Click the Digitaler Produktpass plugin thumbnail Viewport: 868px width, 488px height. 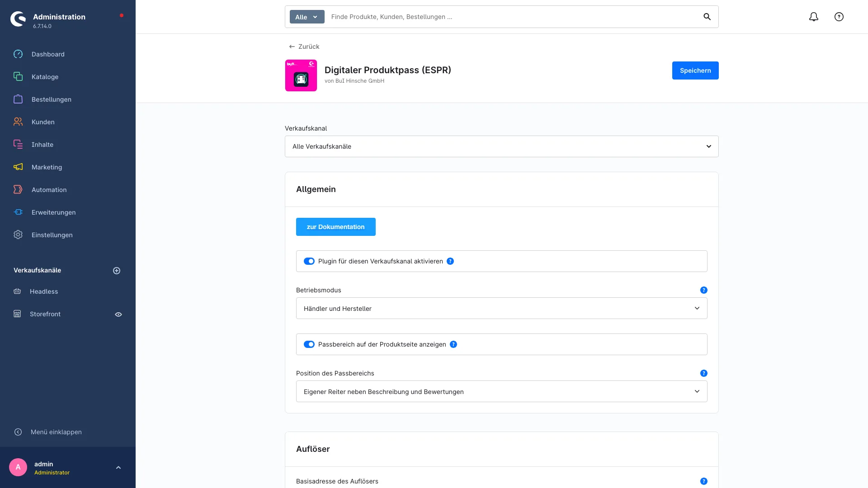[301, 75]
